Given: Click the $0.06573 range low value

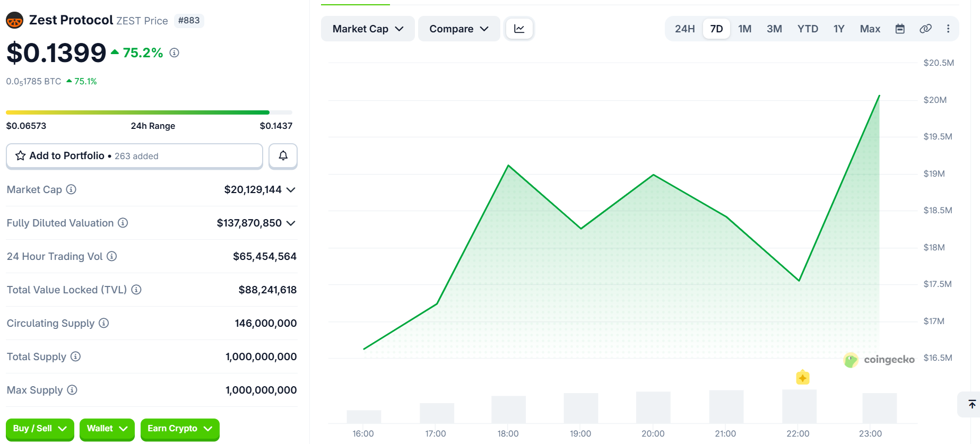Looking at the screenshot, I should tap(26, 126).
